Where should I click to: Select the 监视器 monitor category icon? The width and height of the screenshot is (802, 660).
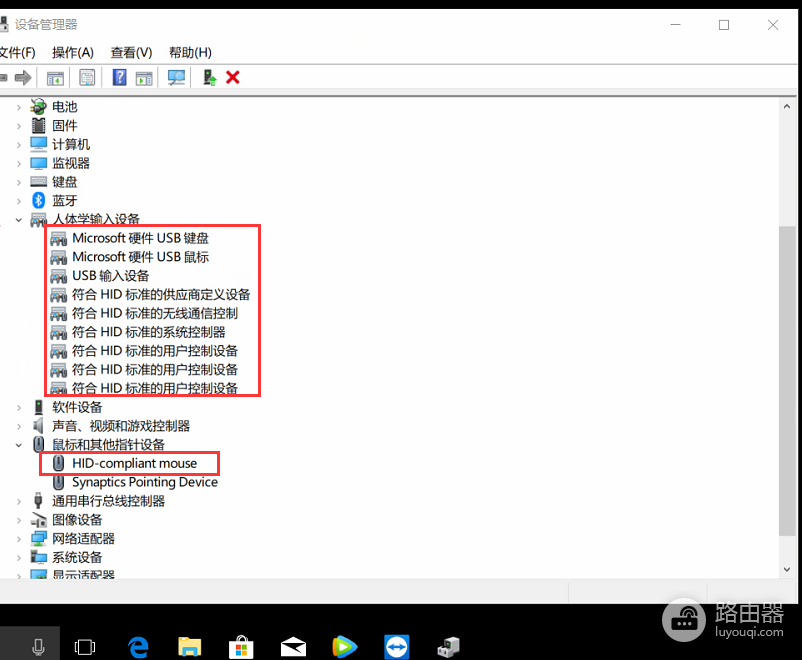click(x=38, y=163)
